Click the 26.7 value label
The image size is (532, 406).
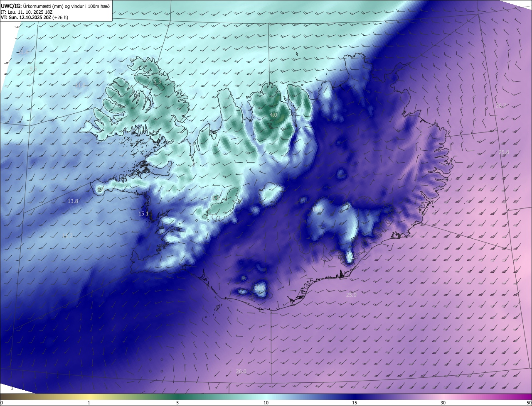[501, 105]
